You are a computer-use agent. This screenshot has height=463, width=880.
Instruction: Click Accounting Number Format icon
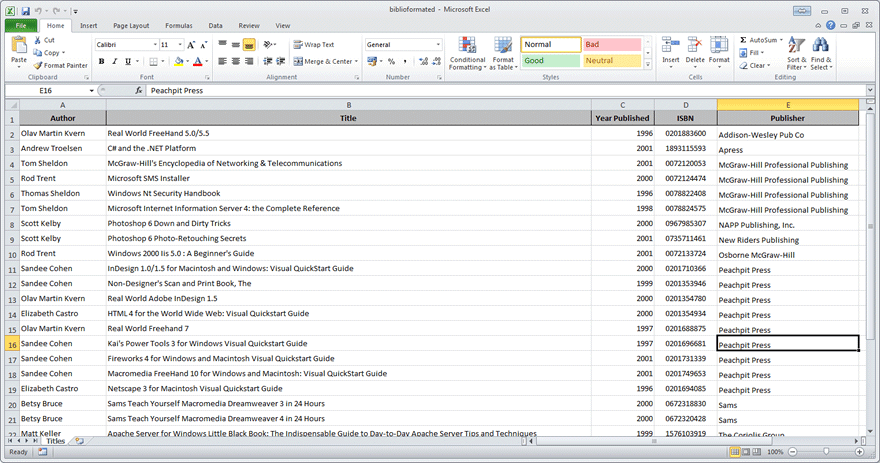[x=371, y=61]
